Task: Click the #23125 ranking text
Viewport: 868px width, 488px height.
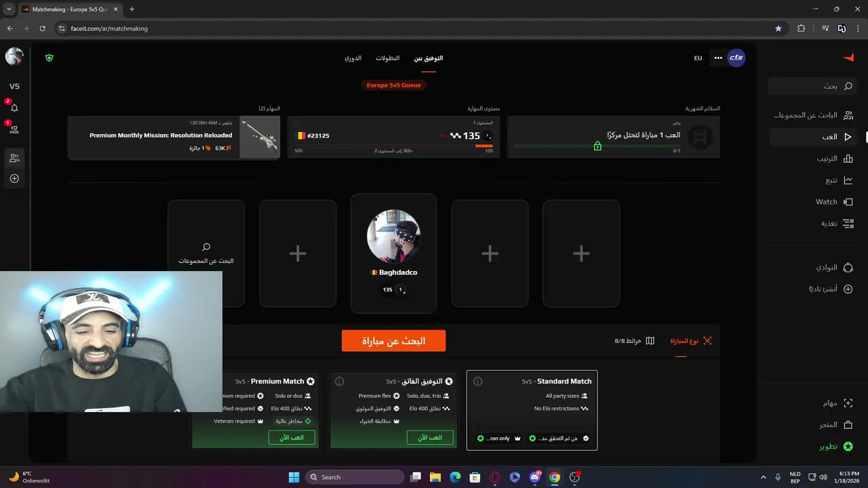Action: [x=318, y=136]
